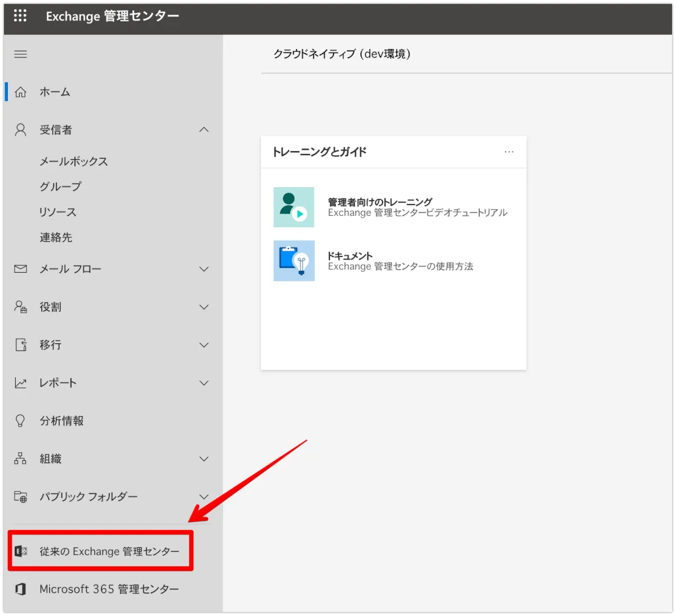The width and height of the screenshot is (676, 616).
Task: Click the Exchange 管理センター header title
Action: coord(113,16)
